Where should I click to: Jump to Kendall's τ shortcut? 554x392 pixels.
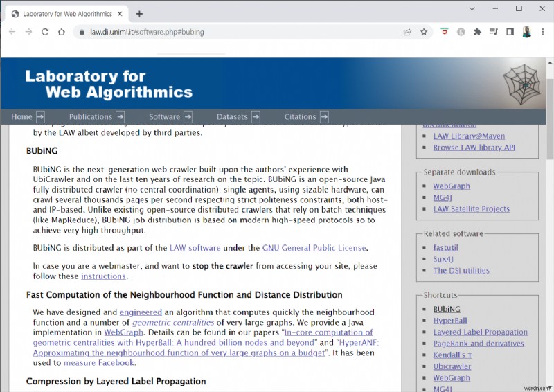point(452,355)
